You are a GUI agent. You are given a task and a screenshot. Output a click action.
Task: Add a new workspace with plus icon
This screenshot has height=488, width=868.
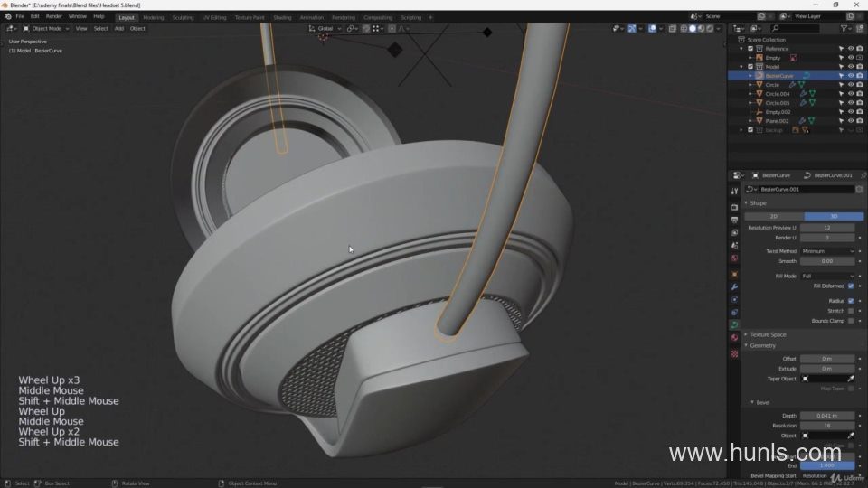[x=430, y=18]
